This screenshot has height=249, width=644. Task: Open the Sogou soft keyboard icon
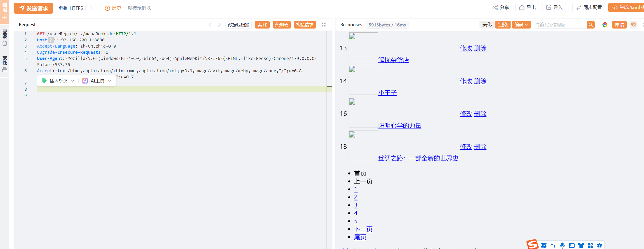click(572, 245)
